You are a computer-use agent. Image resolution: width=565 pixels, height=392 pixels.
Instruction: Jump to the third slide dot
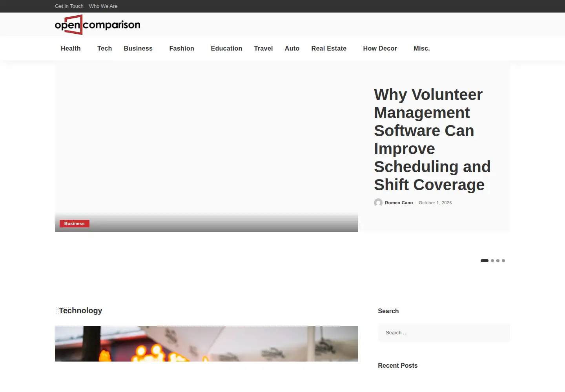click(498, 261)
